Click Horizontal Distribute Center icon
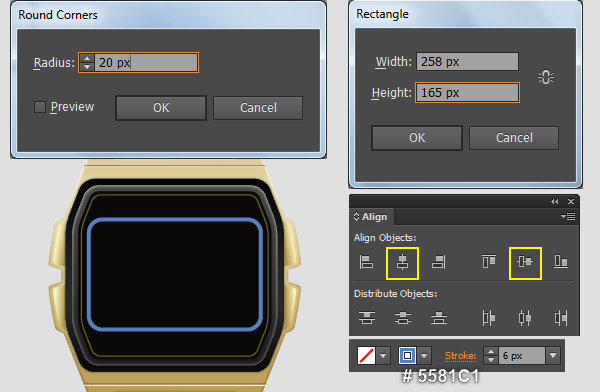This screenshot has height=392, width=600. [x=525, y=318]
